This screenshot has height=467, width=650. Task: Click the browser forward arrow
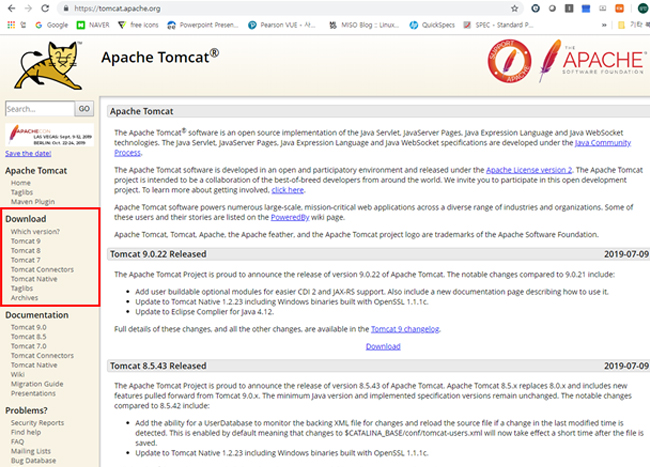(28, 8)
